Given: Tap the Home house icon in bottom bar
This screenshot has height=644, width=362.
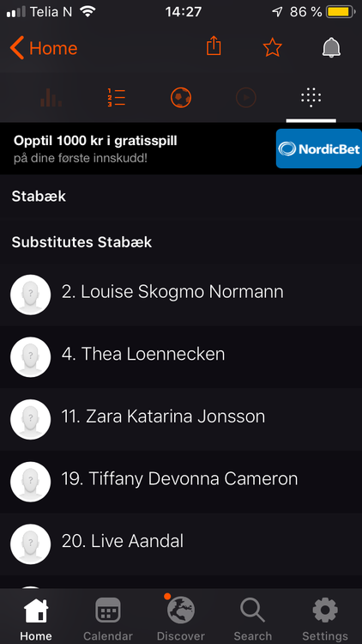Looking at the screenshot, I should point(36,611).
